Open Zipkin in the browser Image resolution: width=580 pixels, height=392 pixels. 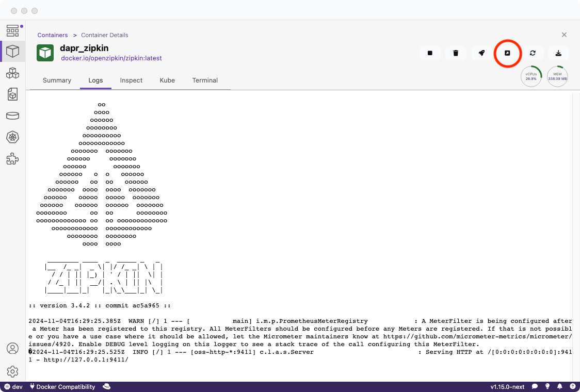tap(507, 53)
